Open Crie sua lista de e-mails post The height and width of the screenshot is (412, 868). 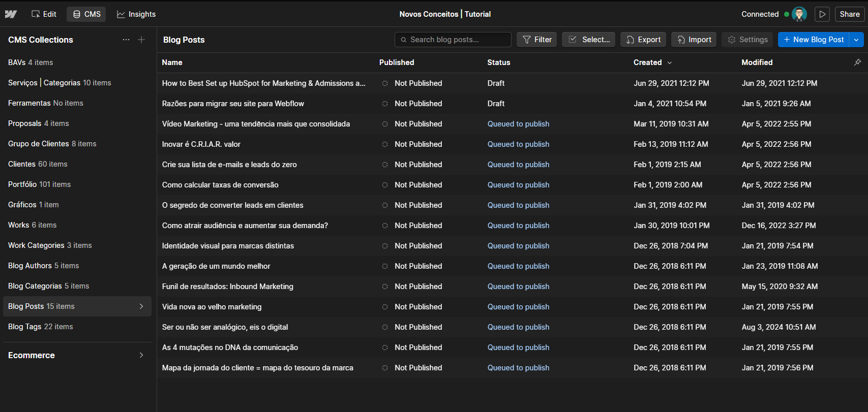tap(229, 165)
